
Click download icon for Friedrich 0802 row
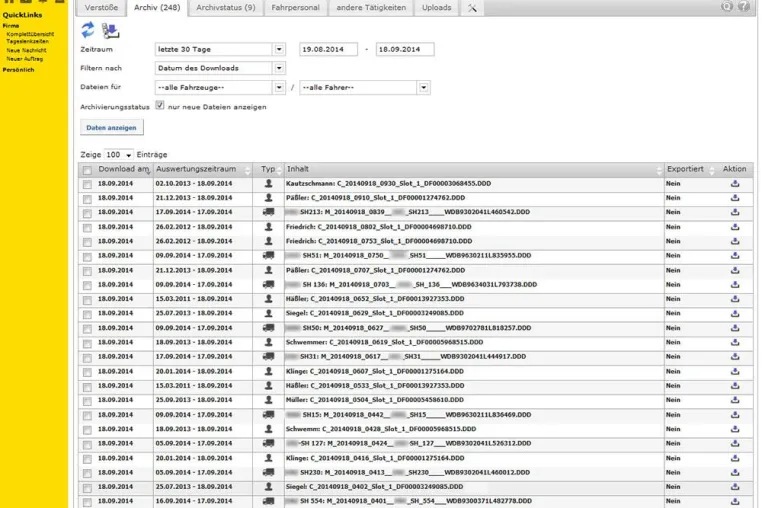(735, 227)
